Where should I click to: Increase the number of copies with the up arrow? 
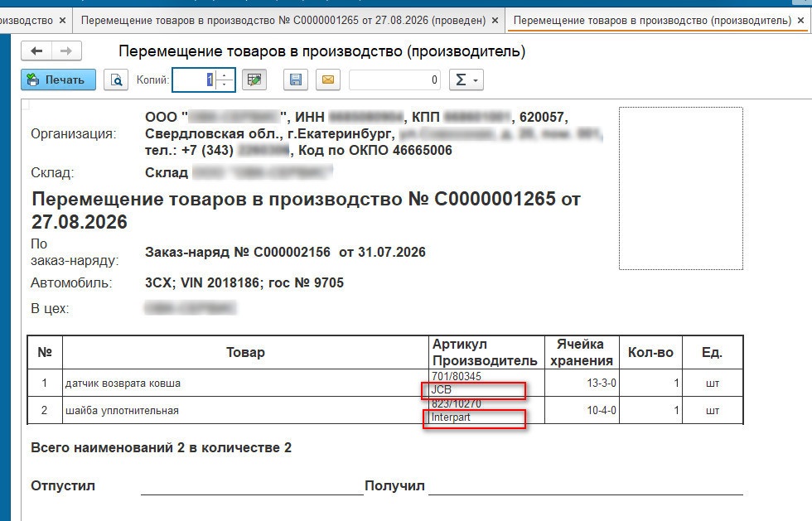(x=225, y=75)
